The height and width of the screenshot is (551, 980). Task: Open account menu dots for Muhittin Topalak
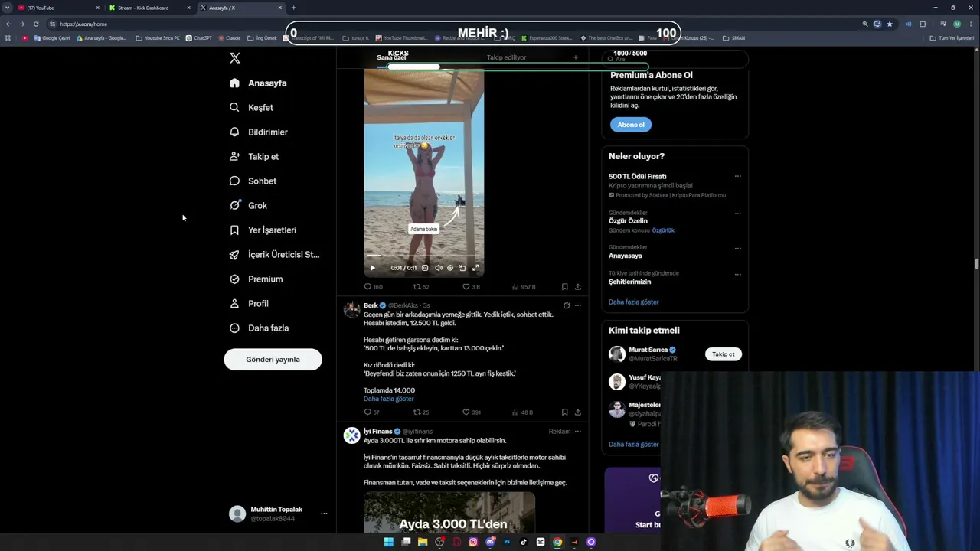click(324, 514)
